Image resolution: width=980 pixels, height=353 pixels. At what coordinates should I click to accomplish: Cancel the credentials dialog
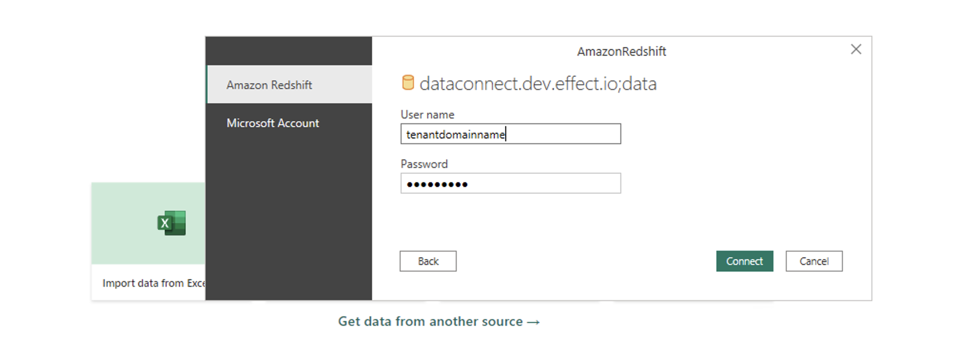coord(814,261)
